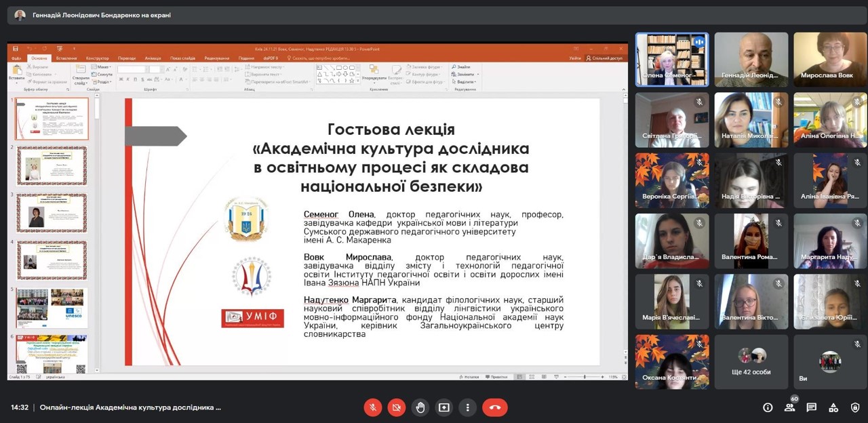This screenshot has height=423, width=868.
Task: Select the 'Ще 42 особи' tile
Action: click(x=751, y=361)
